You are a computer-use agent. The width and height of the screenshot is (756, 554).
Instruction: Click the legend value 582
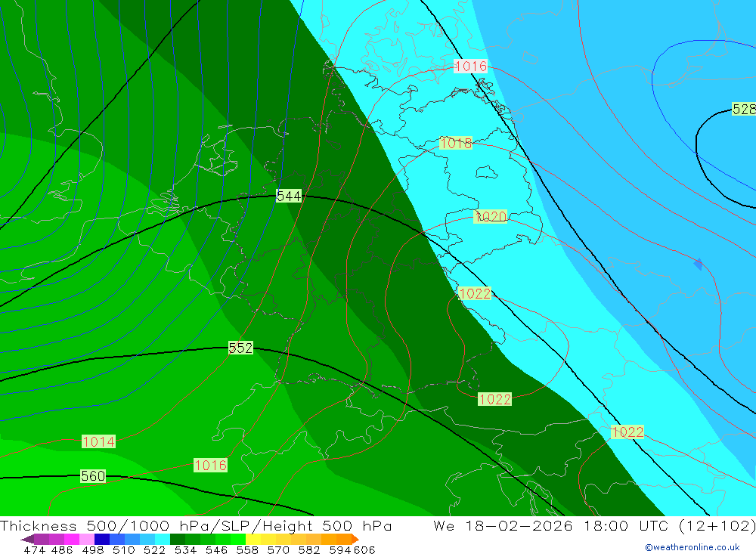coord(308,550)
